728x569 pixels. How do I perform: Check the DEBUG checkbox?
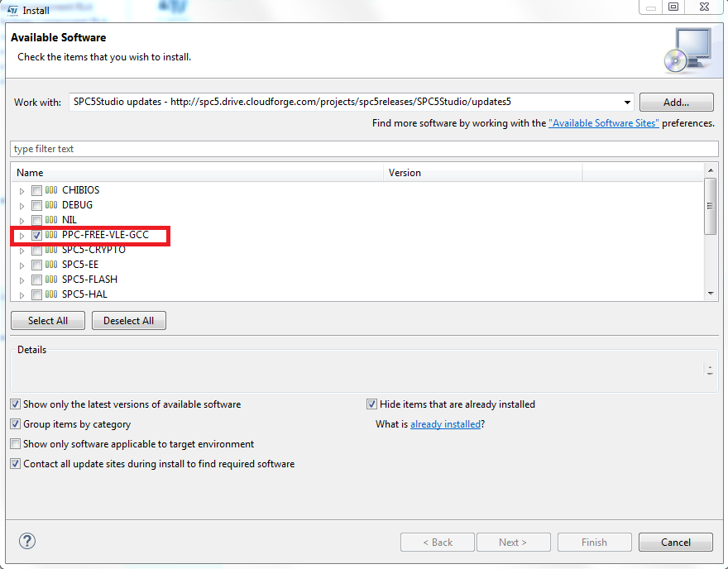(36, 206)
